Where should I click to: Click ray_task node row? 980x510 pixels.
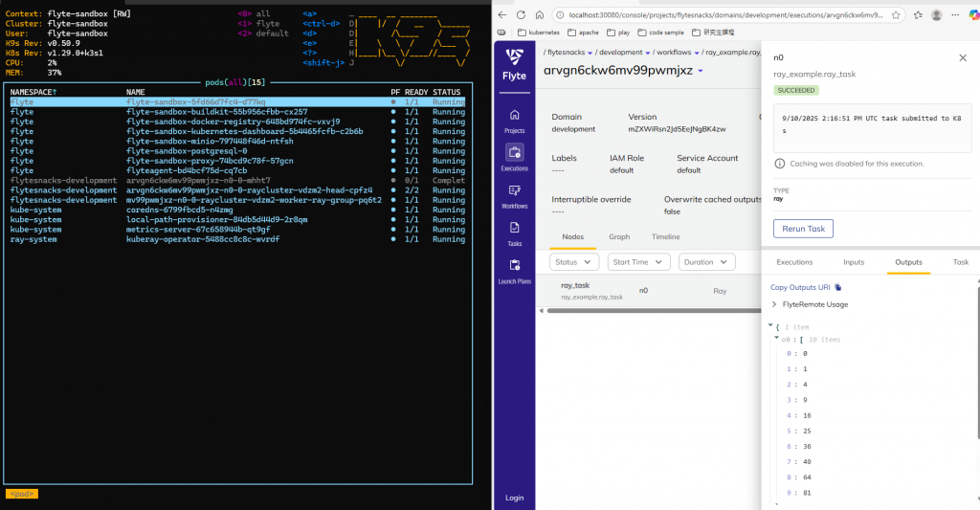(x=650, y=291)
